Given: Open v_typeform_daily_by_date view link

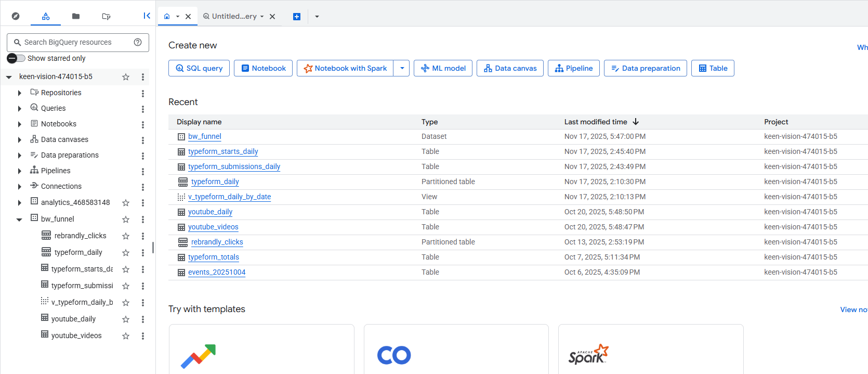Looking at the screenshot, I should pos(229,197).
